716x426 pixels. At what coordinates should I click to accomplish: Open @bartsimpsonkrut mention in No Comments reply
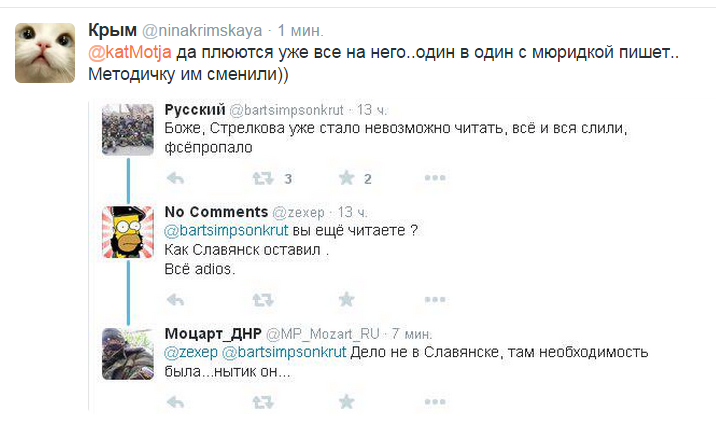pyautogui.click(x=217, y=231)
